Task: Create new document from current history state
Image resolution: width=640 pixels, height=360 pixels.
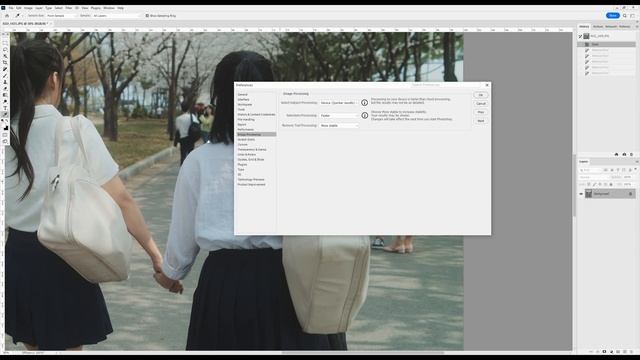Action: [616, 154]
